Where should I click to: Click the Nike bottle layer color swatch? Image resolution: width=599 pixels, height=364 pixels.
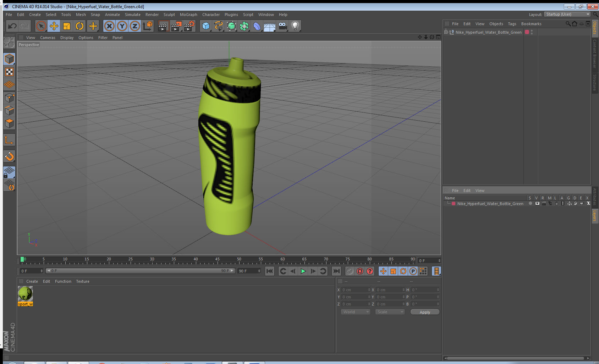click(x=454, y=204)
